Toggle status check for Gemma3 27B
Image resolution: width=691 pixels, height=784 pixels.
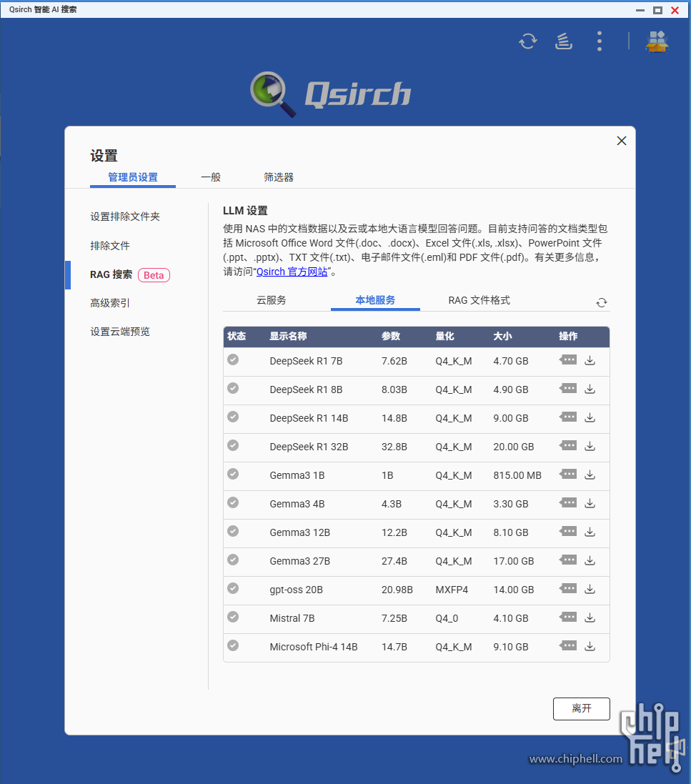(x=232, y=560)
